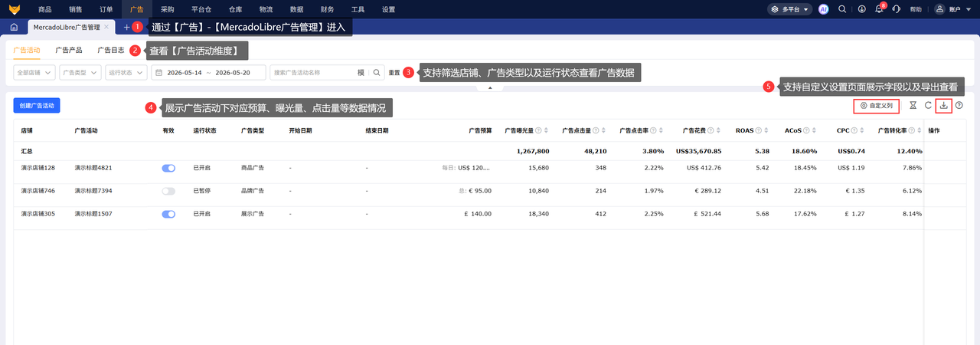980x345 pixels.
Task: Click start date 2026-05-14 field
Action: [x=184, y=72]
